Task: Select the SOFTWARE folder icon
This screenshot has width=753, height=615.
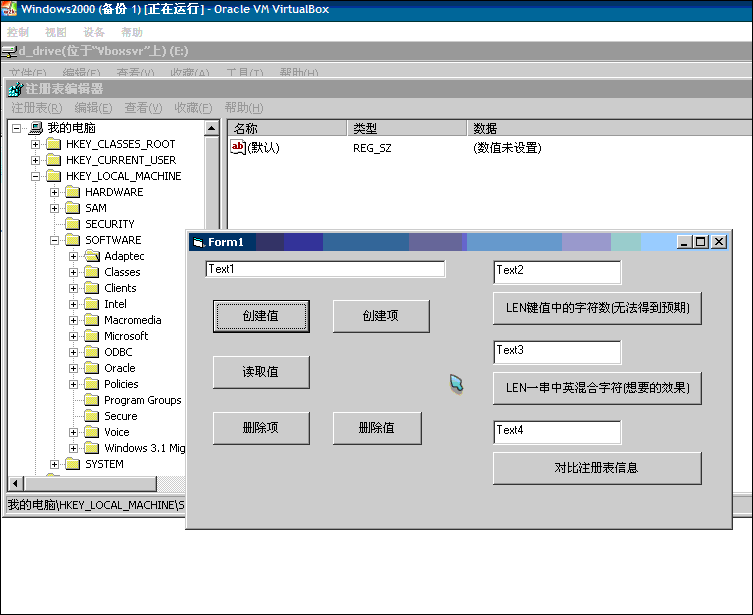Action: coord(73,240)
